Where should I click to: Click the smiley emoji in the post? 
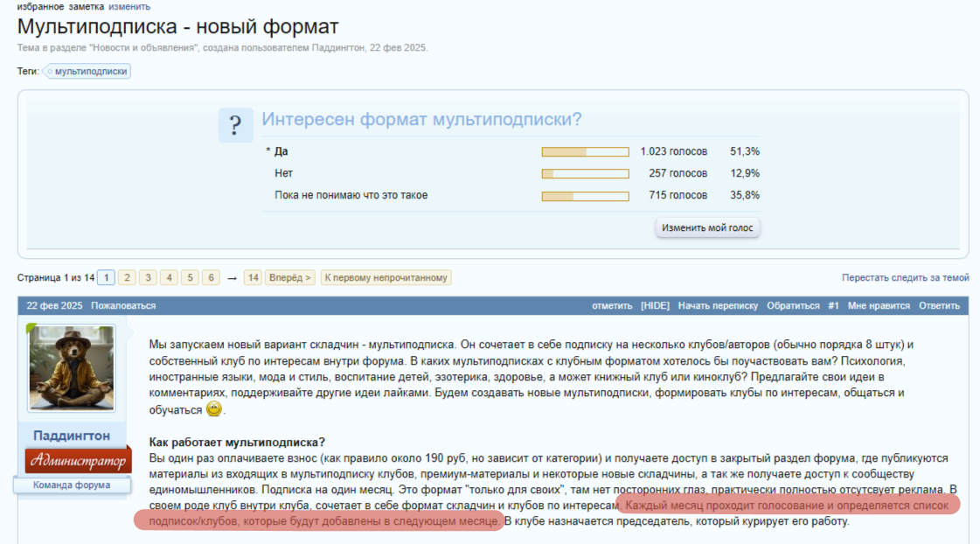coord(214,409)
